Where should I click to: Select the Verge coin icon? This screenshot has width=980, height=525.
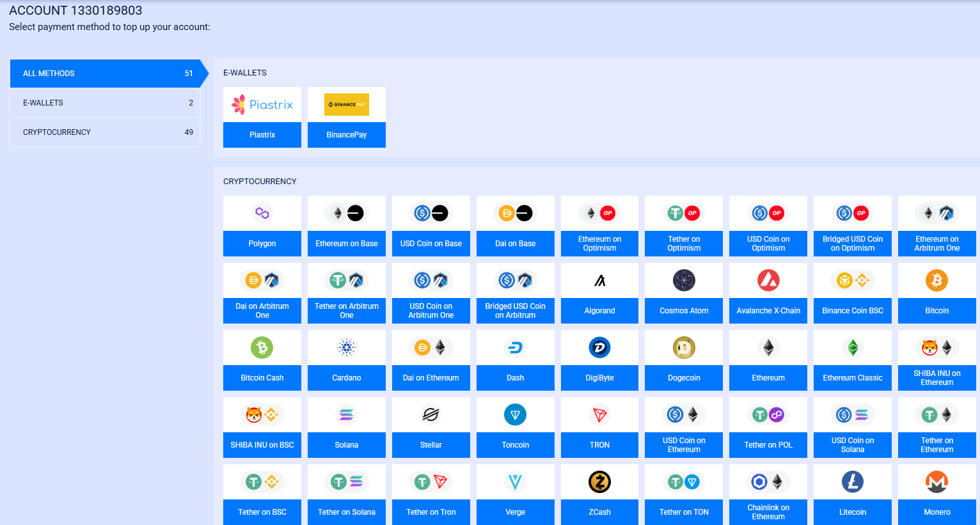tap(516, 482)
